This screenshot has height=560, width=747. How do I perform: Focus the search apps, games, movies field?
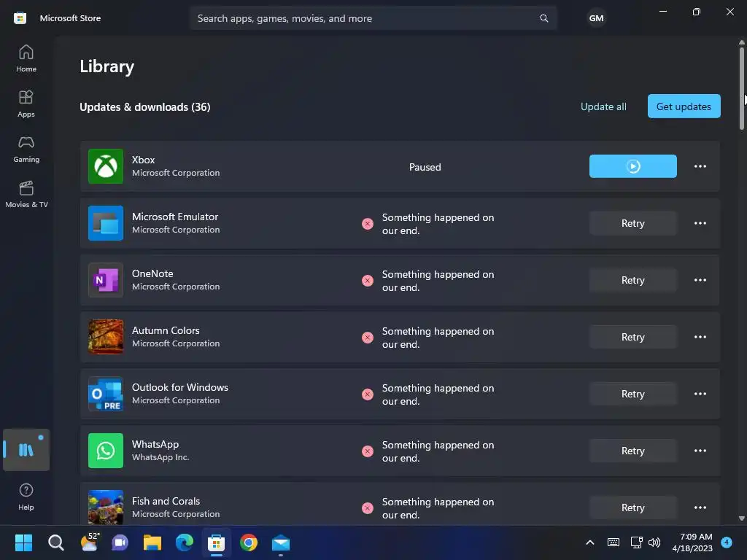pyautogui.click(x=373, y=18)
